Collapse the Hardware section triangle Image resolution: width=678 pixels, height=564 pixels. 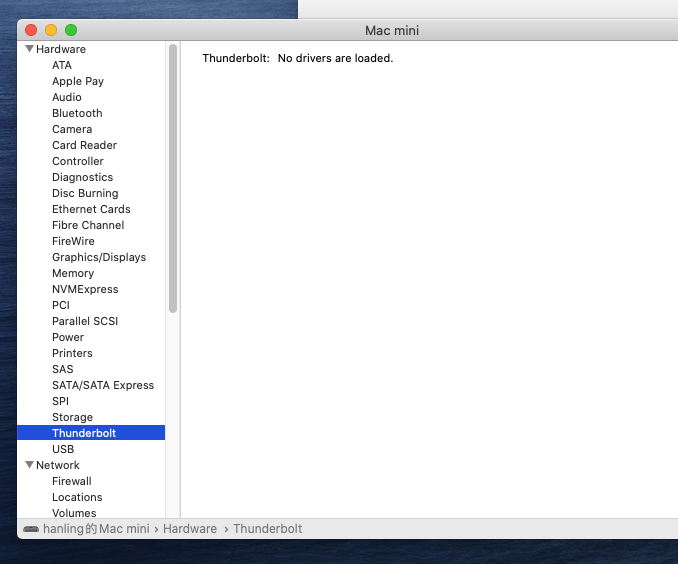[29, 49]
